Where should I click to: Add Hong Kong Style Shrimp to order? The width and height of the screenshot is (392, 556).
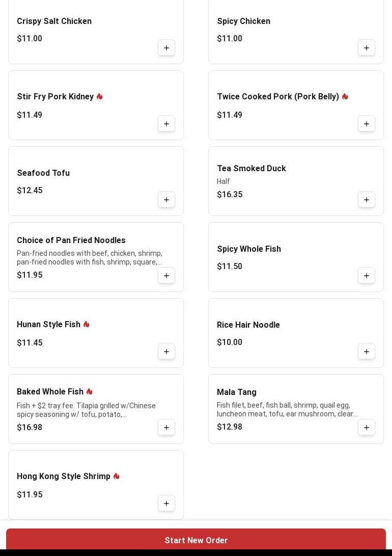tap(166, 504)
